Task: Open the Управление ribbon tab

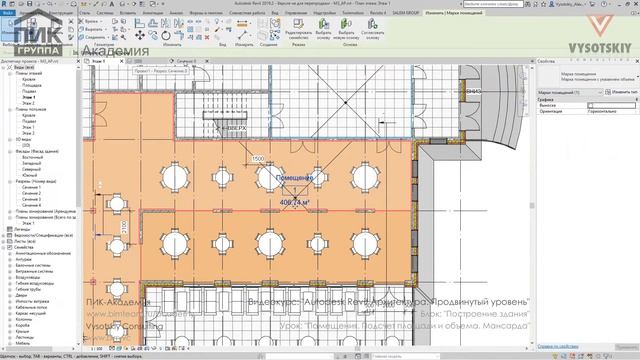Action: click(296, 13)
